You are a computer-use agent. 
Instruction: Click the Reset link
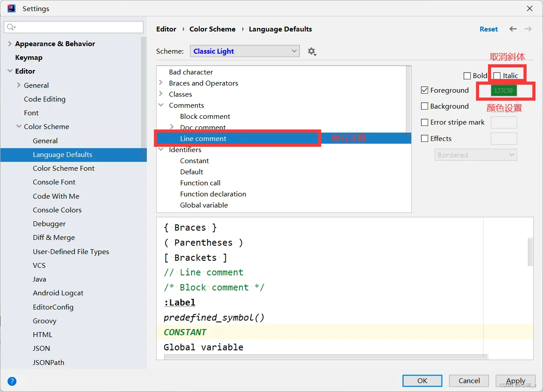point(488,29)
